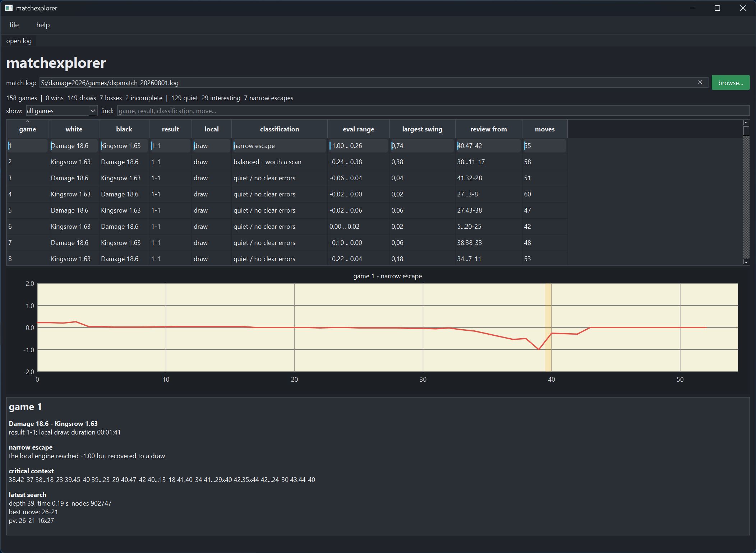Select game 2 balanced row
The image size is (756, 553).
click(x=287, y=162)
